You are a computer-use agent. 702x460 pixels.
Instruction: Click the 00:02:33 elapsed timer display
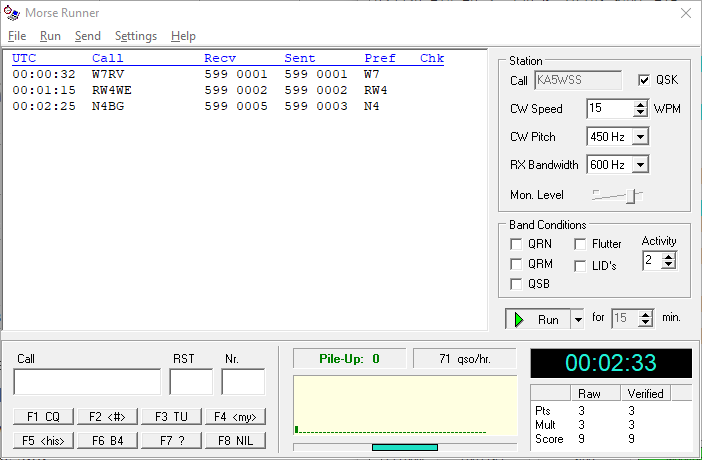point(611,363)
